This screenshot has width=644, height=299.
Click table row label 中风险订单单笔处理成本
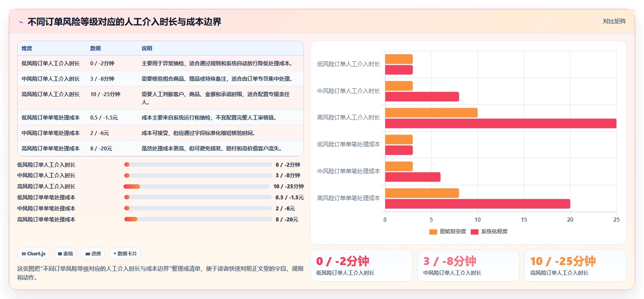[x=51, y=133]
